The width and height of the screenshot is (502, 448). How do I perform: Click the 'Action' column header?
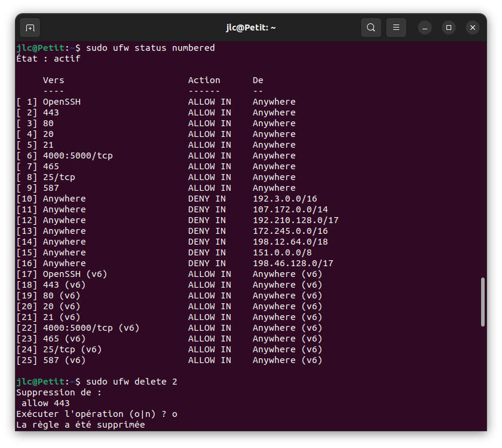click(204, 80)
